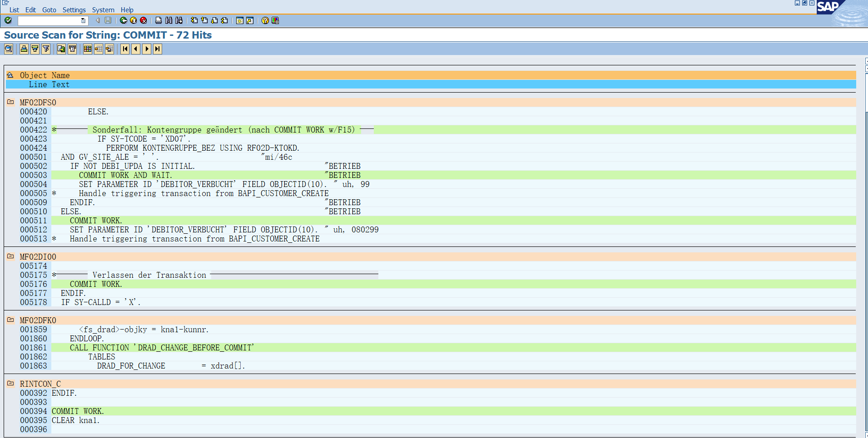
Task: Set a filter using the filter icon
Action: [45, 49]
